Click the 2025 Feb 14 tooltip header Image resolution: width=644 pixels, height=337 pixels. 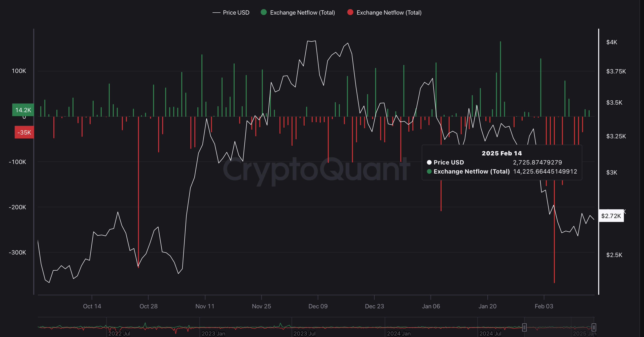point(502,153)
